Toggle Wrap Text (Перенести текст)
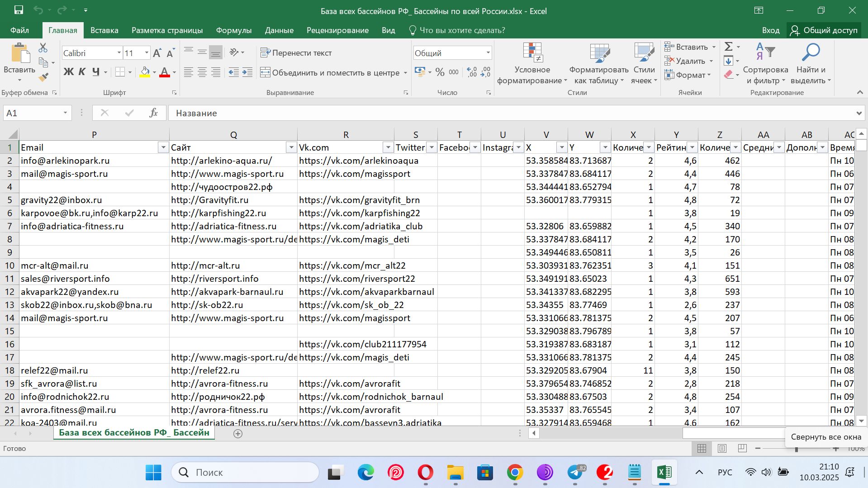This screenshot has width=868, height=488. point(296,53)
